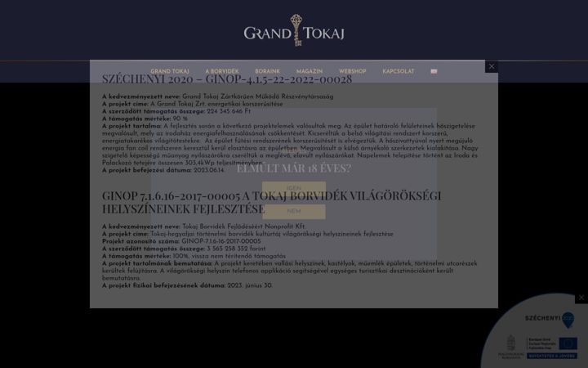Image resolution: width=588 pixels, height=368 pixels.
Task: Click the text Grand Tokaj Zártkörűen Működő Részvénytársaság
Action: 257,96
